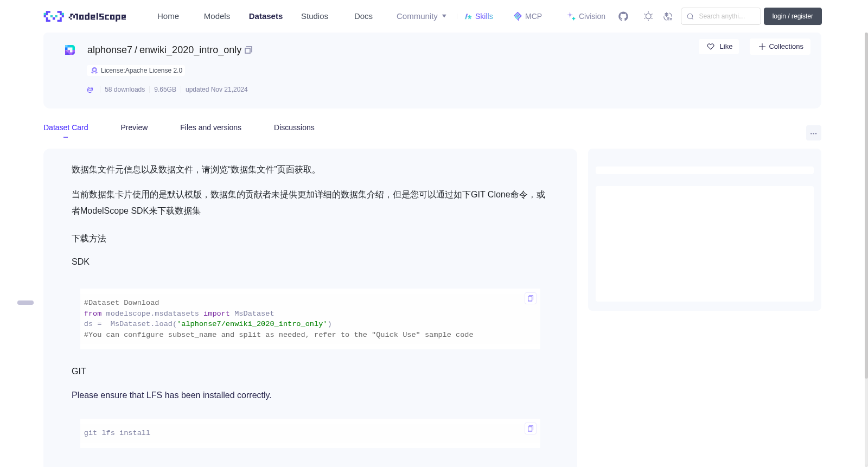Click the @ symbol icon
Viewport: 868px width, 467px height.
tap(90, 89)
